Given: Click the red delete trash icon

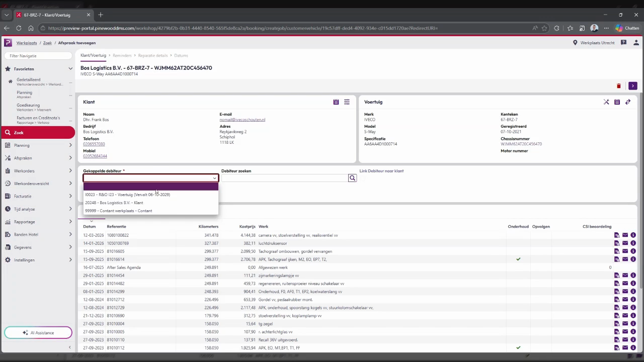Looking at the screenshot, I should (619, 86).
